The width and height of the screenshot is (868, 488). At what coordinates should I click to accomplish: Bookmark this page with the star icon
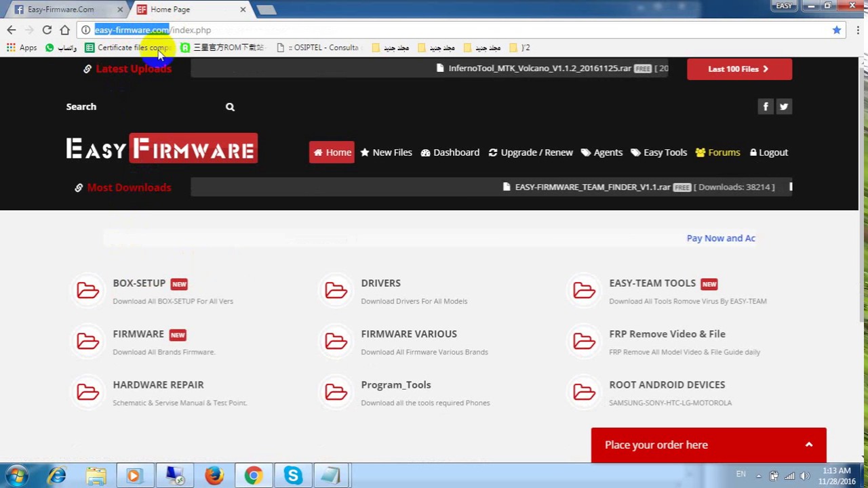point(837,30)
